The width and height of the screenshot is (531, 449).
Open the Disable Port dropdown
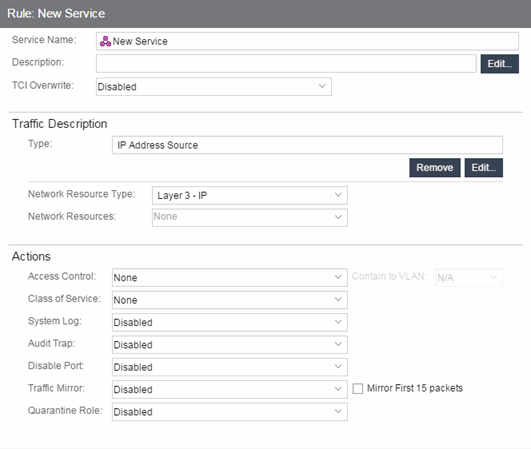tap(230, 367)
